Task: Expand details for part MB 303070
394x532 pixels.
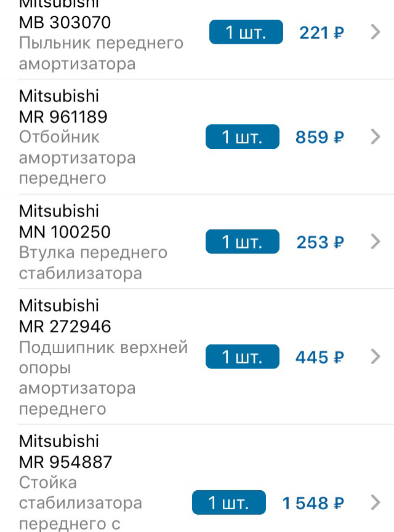Action: [x=376, y=33]
